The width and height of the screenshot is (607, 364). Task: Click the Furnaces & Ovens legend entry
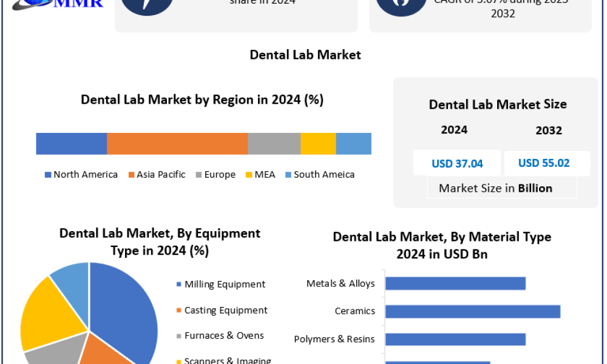click(x=220, y=335)
